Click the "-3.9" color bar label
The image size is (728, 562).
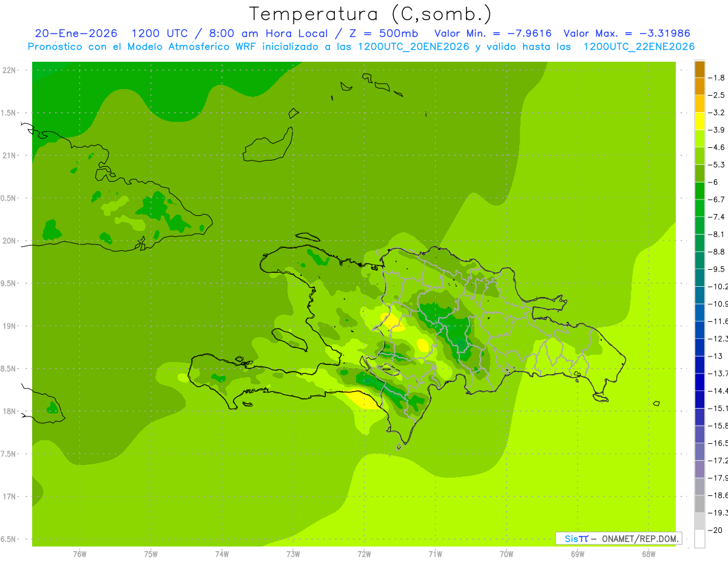click(716, 130)
